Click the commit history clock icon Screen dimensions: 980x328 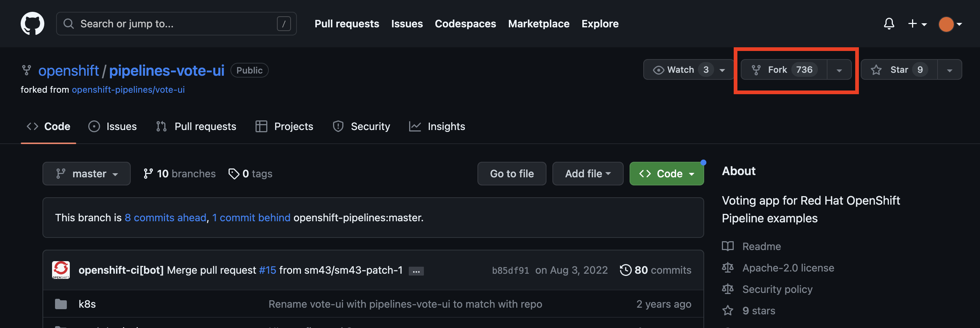pyautogui.click(x=626, y=270)
